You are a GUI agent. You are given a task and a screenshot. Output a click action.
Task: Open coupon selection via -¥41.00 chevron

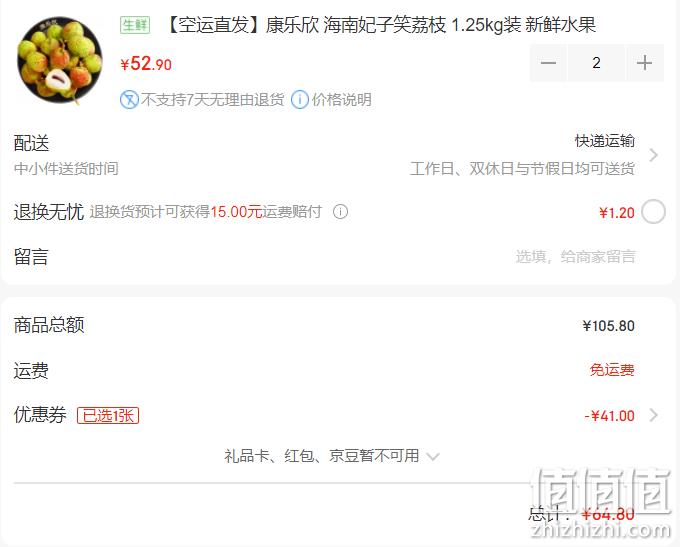click(x=654, y=416)
